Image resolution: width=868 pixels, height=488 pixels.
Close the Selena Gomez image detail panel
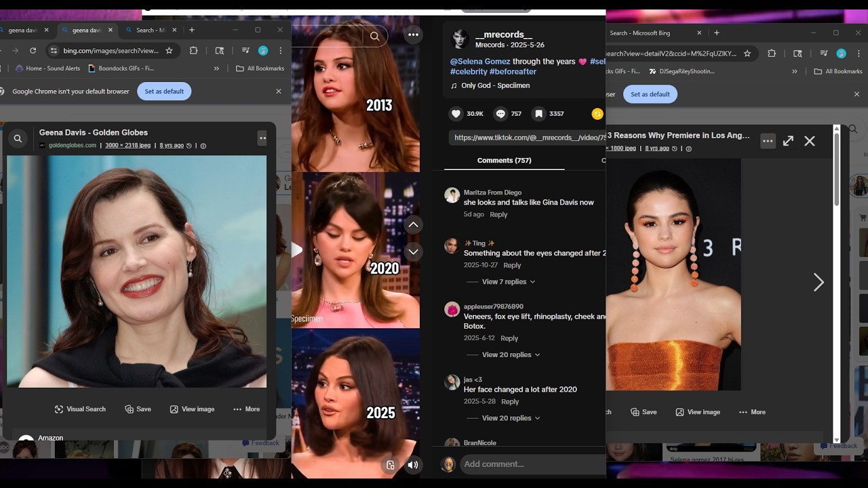[x=810, y=141]
